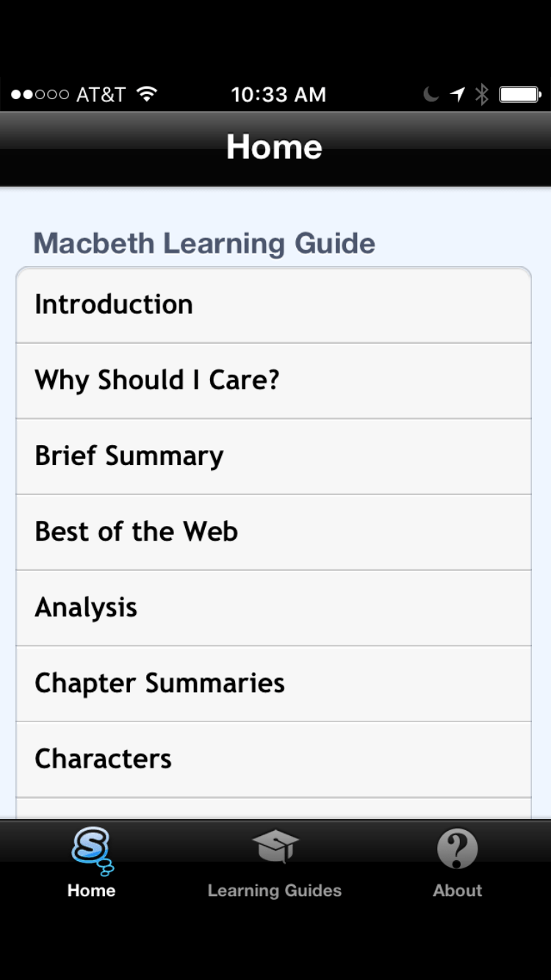Tap the question mark About icon

click(457, 849)
